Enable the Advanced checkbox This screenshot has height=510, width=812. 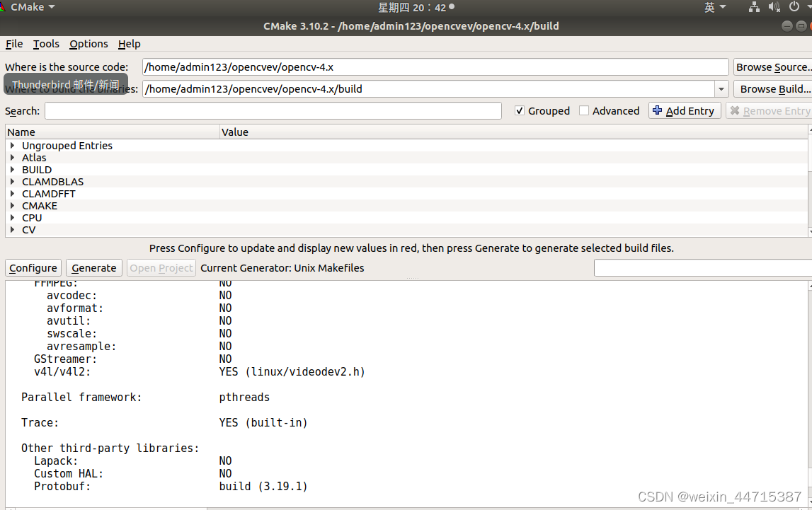(584, 110)
